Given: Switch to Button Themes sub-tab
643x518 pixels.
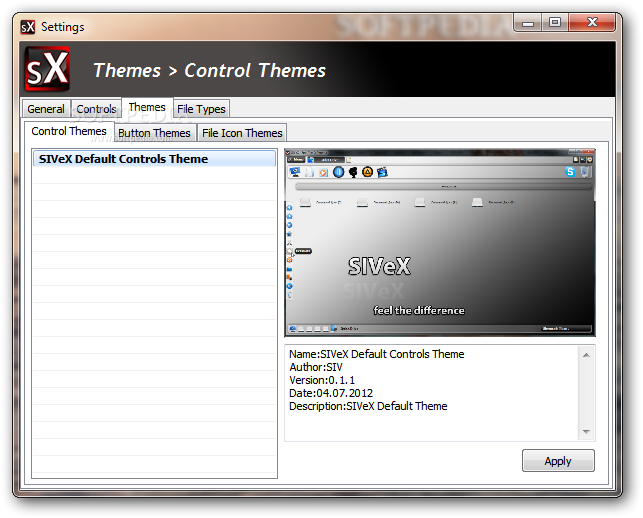Looking at the screenshot, I should coord(155,133).
